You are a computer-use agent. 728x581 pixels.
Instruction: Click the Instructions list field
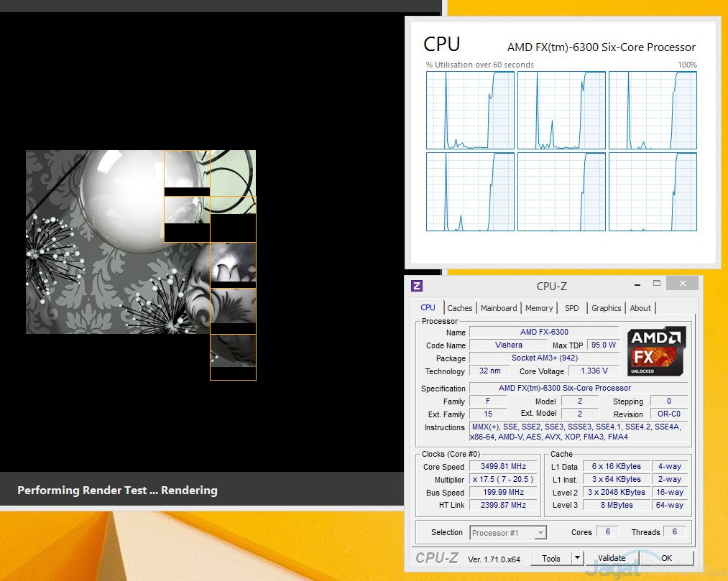(x=578, y=432)
